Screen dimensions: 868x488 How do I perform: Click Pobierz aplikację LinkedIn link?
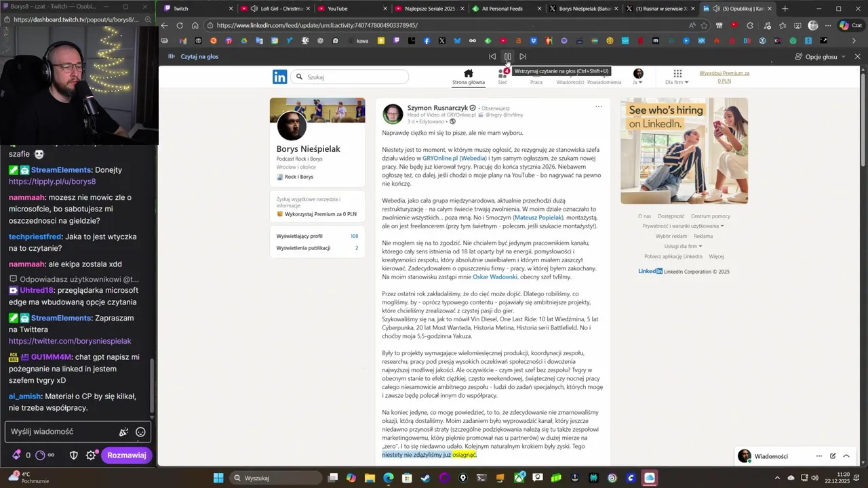click(x=673, y=257)
